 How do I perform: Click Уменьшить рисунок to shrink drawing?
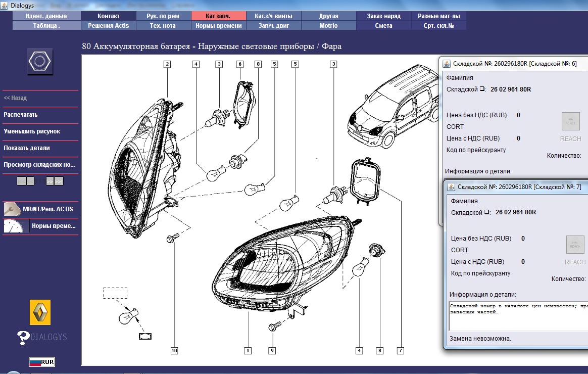click(40, 131)
